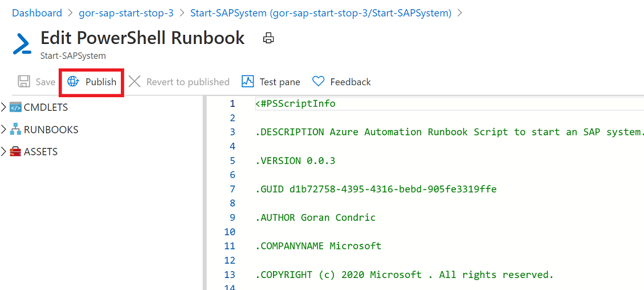Screen dimensions: 644x290
Task: Select Revert to published text
Action: point(188,82)
